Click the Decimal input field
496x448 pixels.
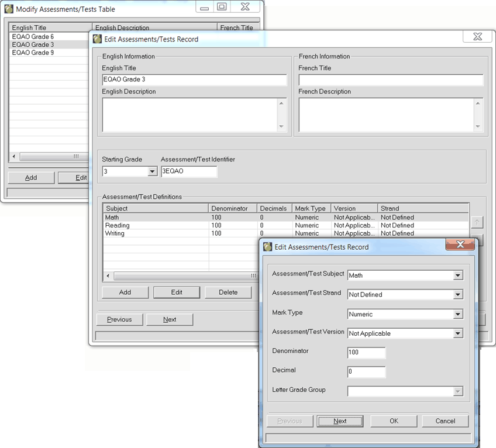366,372
